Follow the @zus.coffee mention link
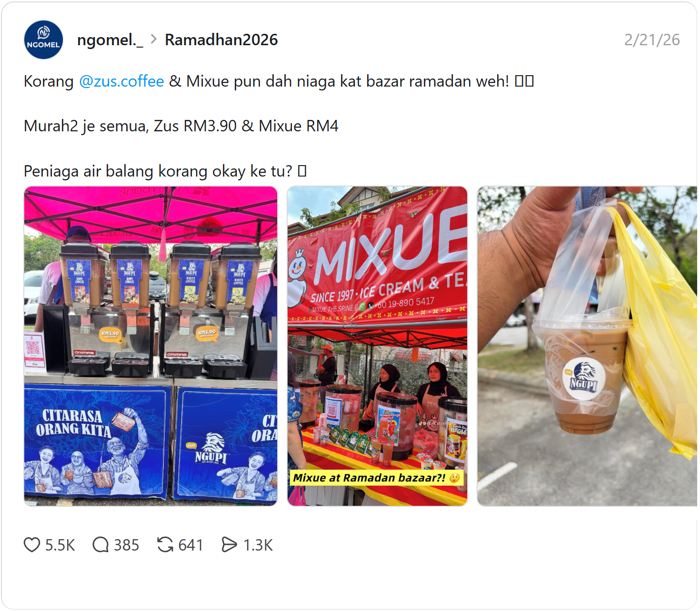 pyautogui.click(x=121, y=81)
